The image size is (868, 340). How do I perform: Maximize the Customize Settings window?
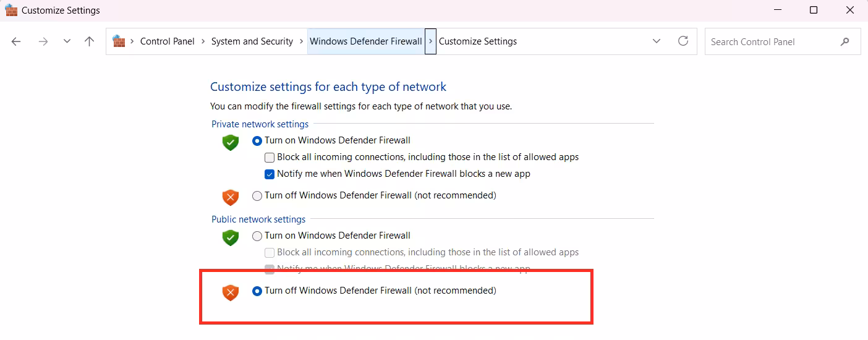(814, 10)
